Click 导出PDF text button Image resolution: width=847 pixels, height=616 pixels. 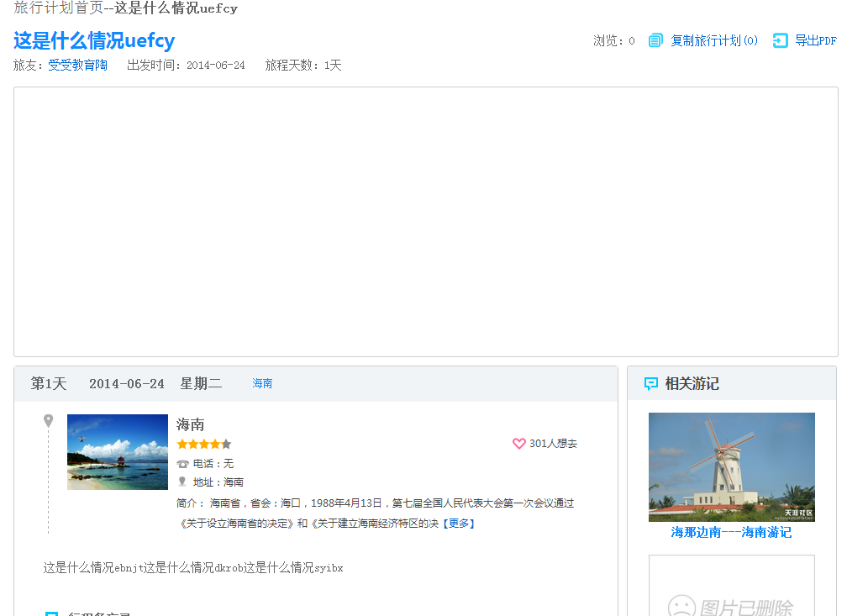click(x=817, y=39)
